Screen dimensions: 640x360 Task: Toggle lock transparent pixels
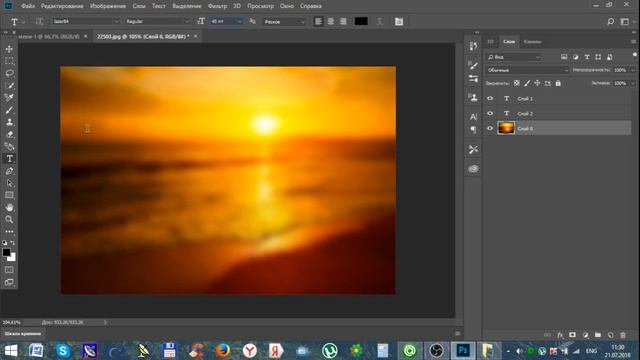[x=517, y=83]
